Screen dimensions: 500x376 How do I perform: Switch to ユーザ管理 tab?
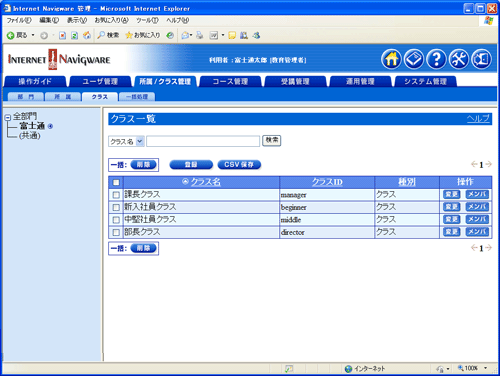[x=100, y=81]
